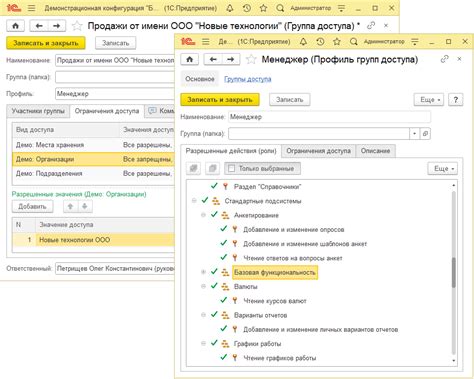Open Ограничения доступа tab in Менеджер profile

318,151
